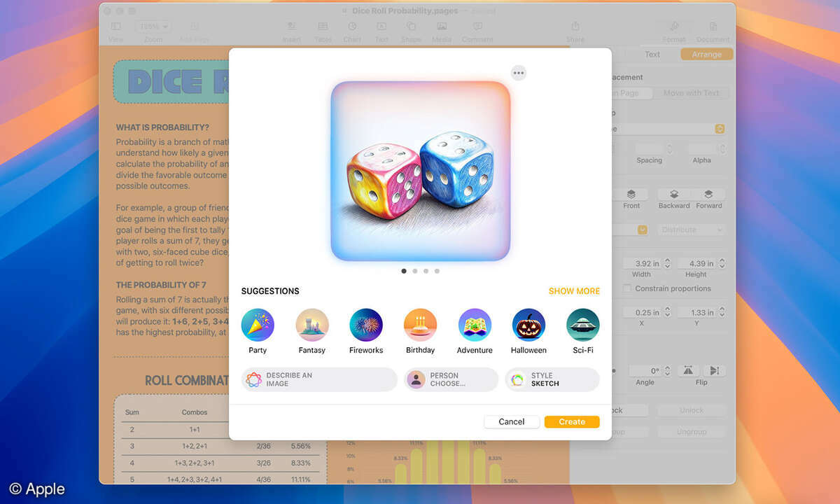Open the Distribute dropdown
The height and width of the screenshot is (504, 840).
(692, 230)
